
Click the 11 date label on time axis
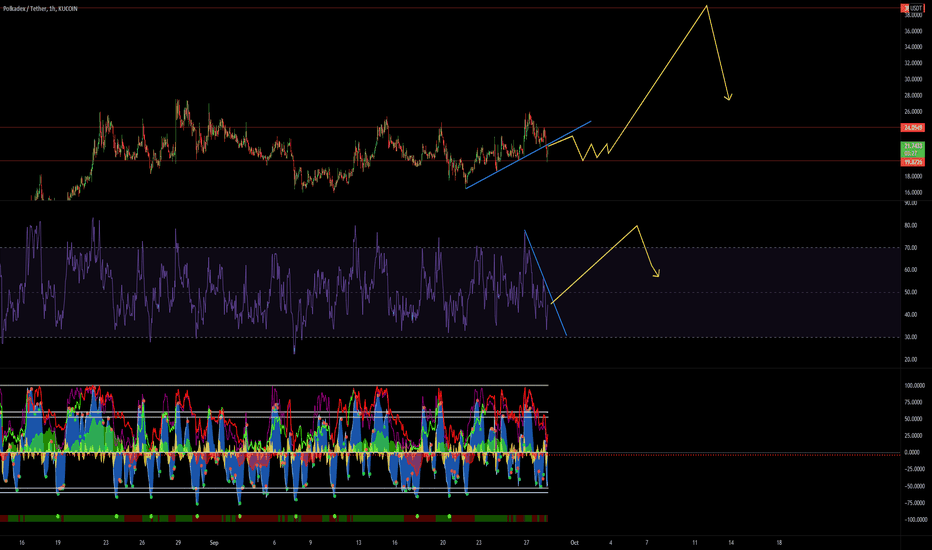click(x=695, y=542)
